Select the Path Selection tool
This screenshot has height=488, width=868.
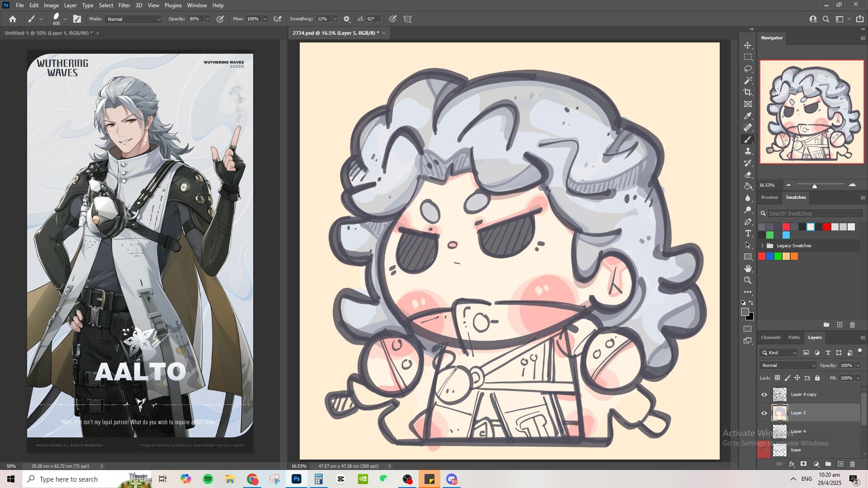point(748,245)
